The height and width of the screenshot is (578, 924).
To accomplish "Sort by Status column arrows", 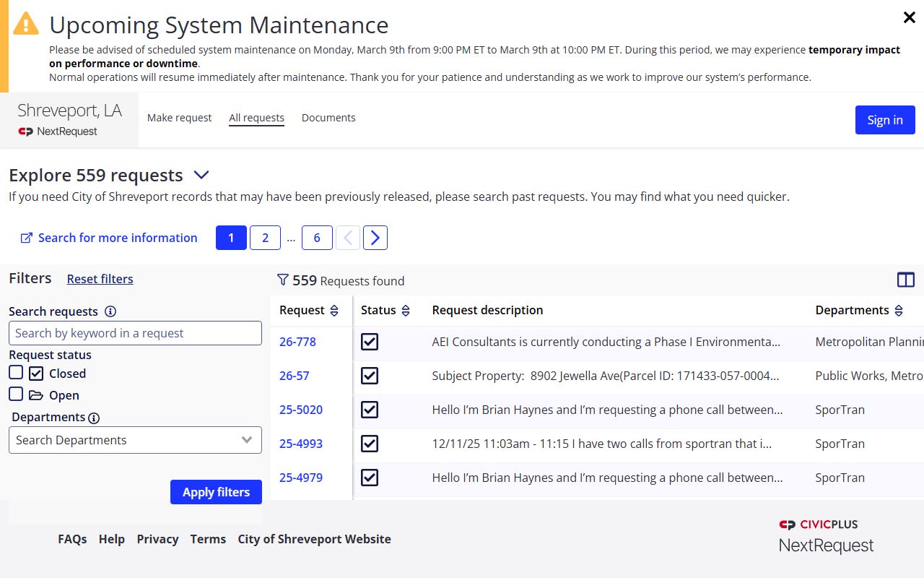I will click(x=406, y=311).
